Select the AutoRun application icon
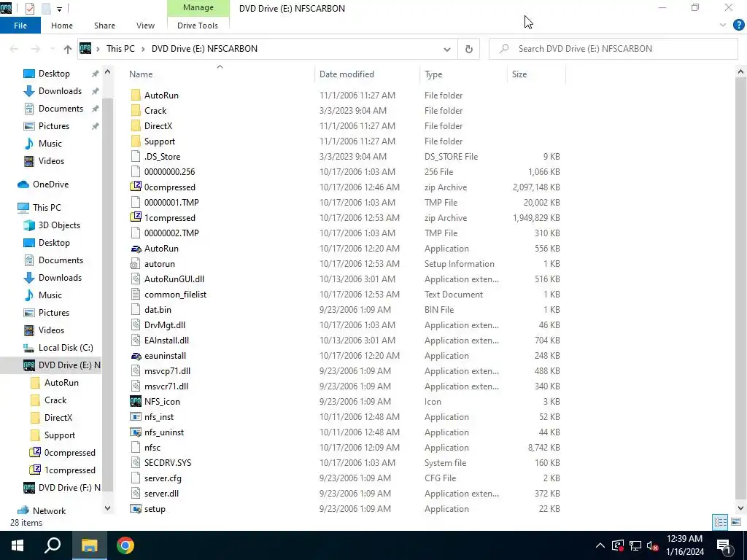This screenshot has height=560, width=747. click(x=136, y=249)
